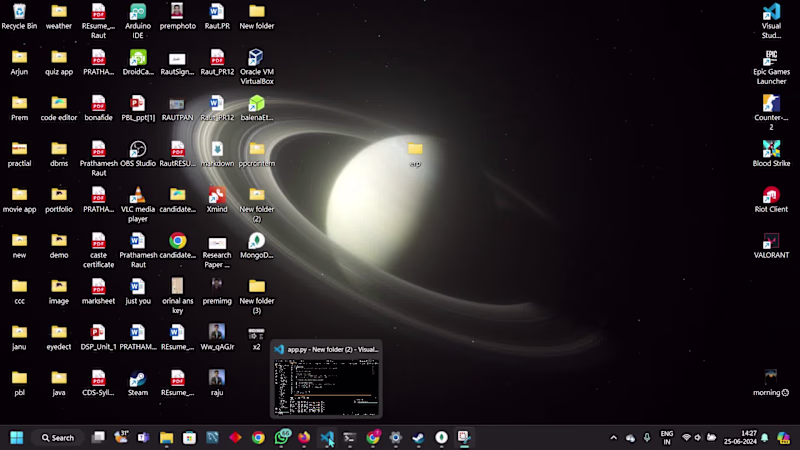Open the Windows Start menu
The width and height of the screenshot is (800, 450).
click(x=16, y=437)
